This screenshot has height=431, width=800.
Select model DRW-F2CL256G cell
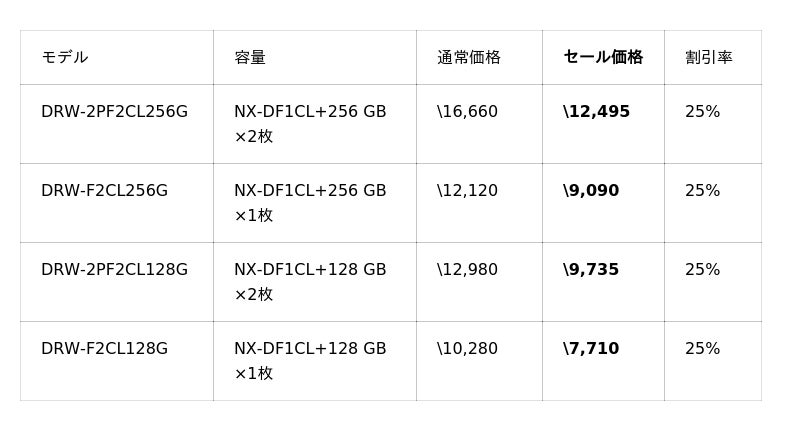click(x=104, y=191)
